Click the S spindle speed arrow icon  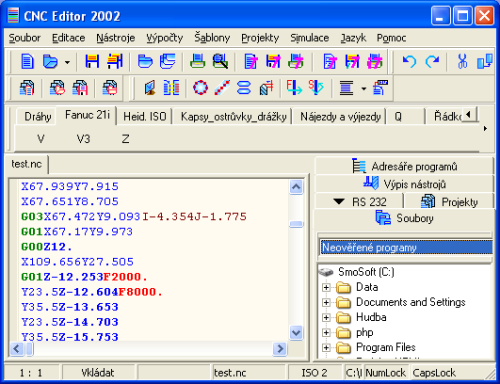coord(316,88)
